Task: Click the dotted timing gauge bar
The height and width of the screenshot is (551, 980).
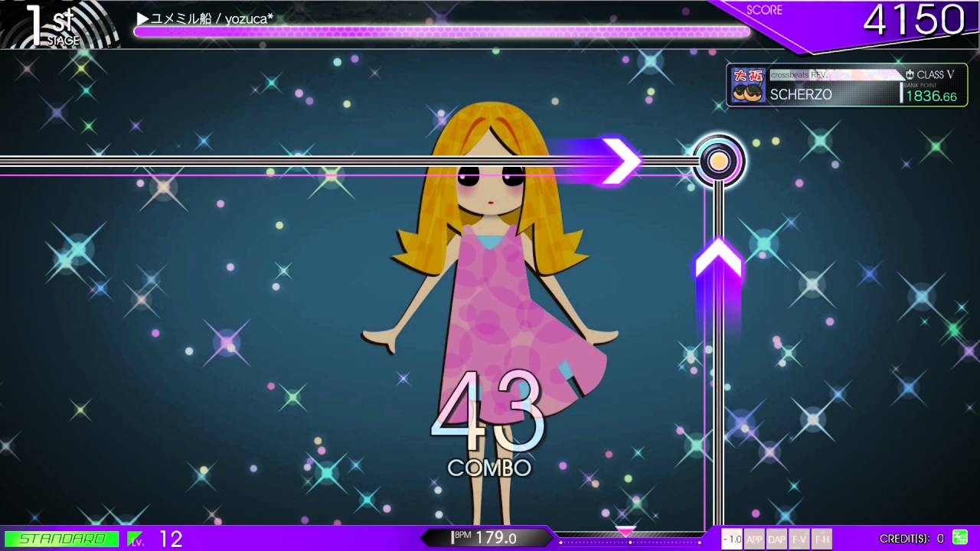Action: click(629, 542)
